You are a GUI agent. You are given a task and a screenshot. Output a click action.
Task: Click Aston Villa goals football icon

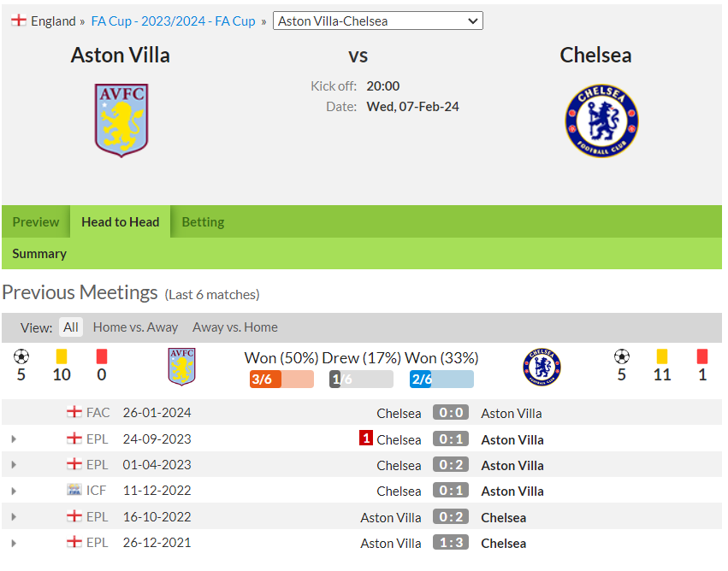pos(21,356)
